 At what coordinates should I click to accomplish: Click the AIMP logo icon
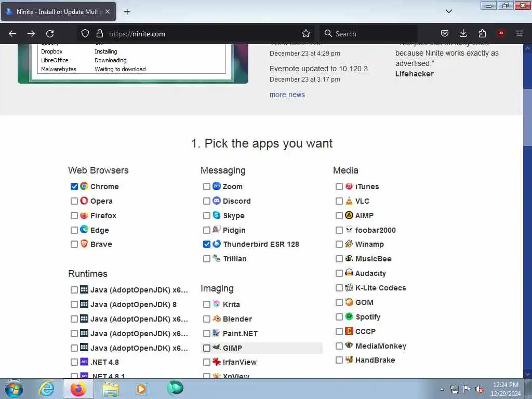pyautogui.click(x=349, y=215)
